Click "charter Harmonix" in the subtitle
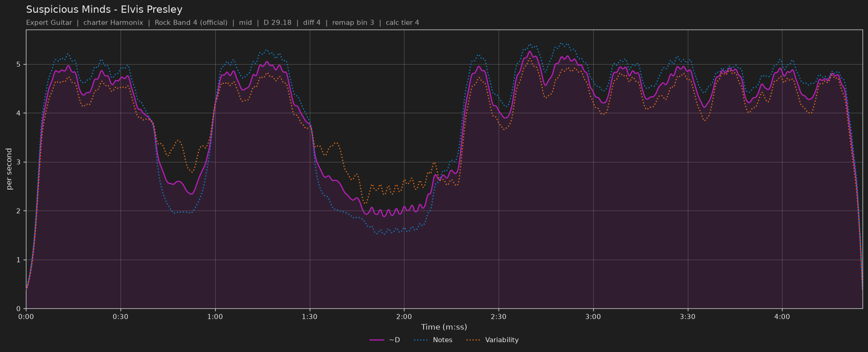Viewport: 868px width, 352px height. tap(113, 23)
